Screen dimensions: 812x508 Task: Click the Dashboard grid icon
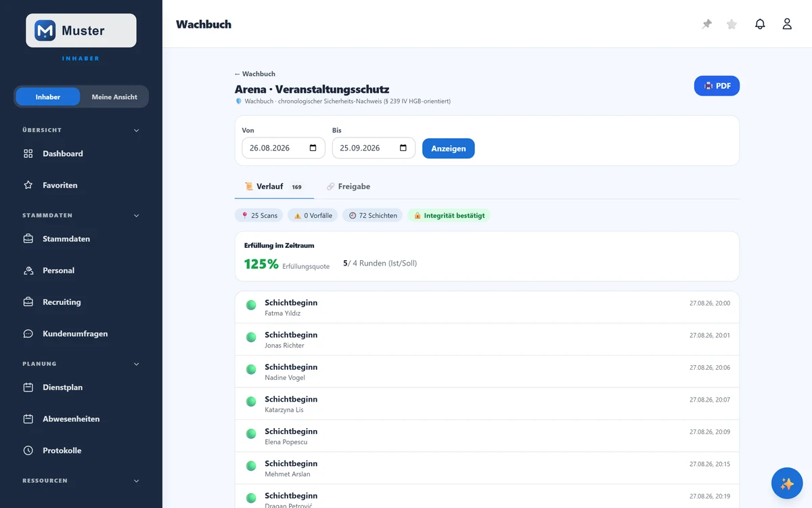point(28,154)
